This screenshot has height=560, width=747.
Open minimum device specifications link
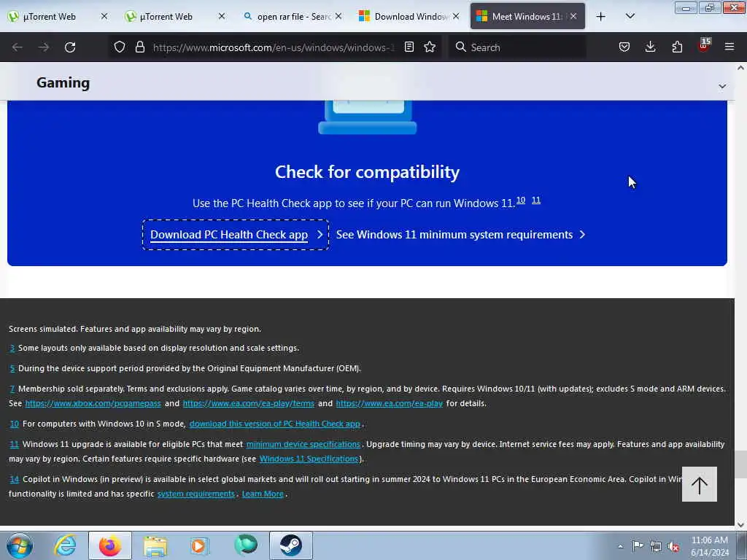tap(303, 444)
